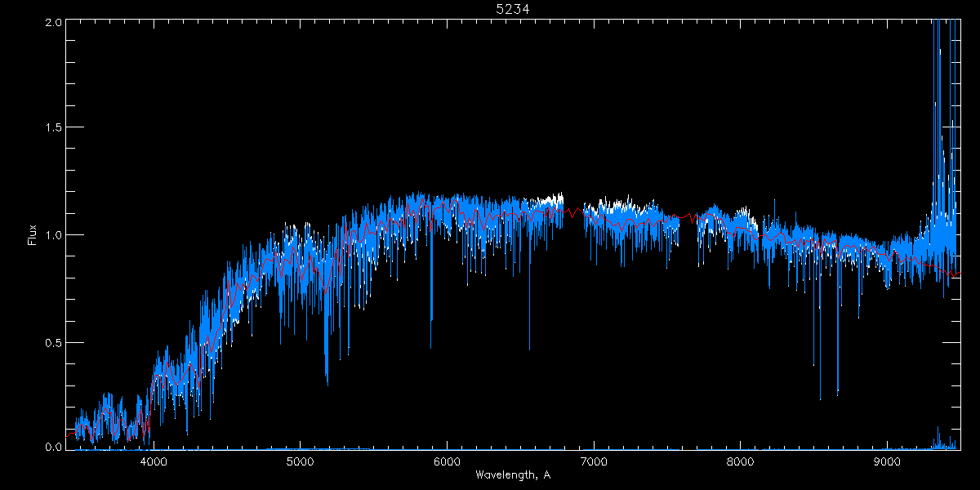The height and width of the screenshot is (490, 980).
Task: Select the 1.5 flux tick label
Action: (x=53, y=127)
